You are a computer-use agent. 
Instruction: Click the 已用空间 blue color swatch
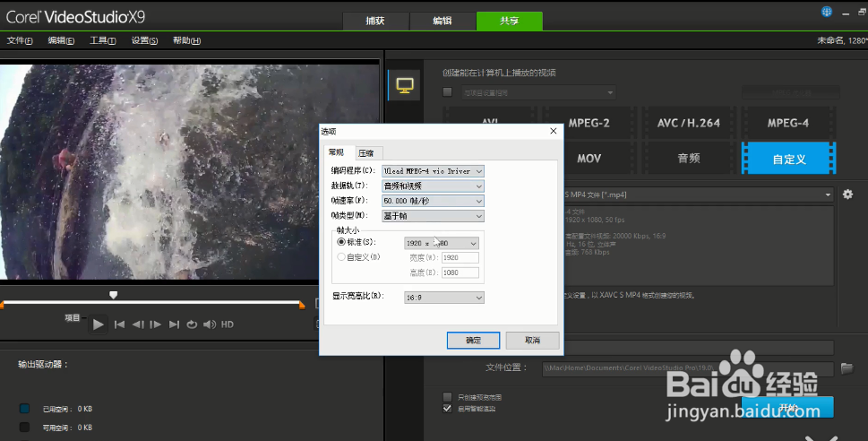[x=24, y=409]
